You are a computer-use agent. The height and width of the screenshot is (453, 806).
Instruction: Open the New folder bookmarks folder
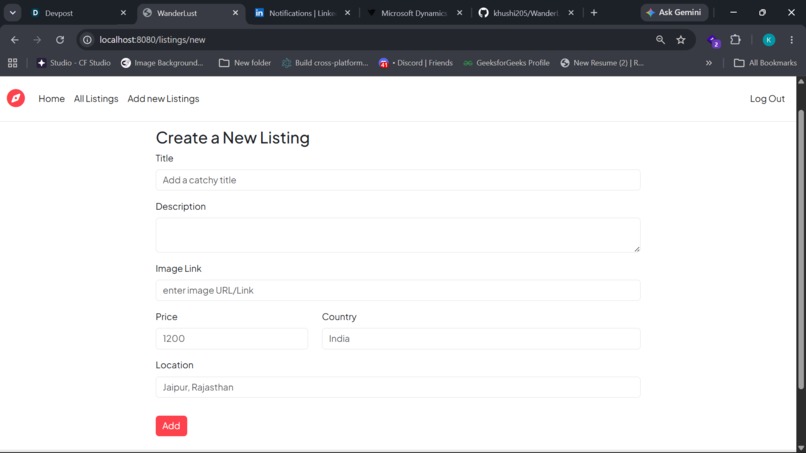pos(245,63)
